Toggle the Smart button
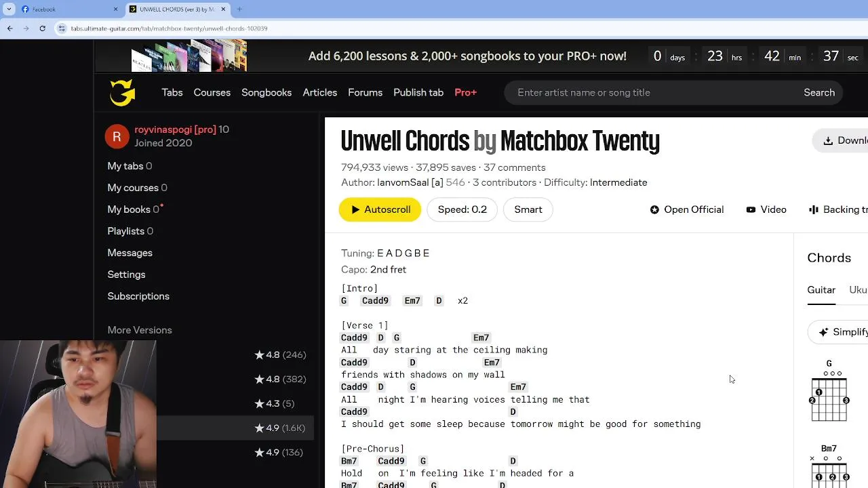 [528, 209]
